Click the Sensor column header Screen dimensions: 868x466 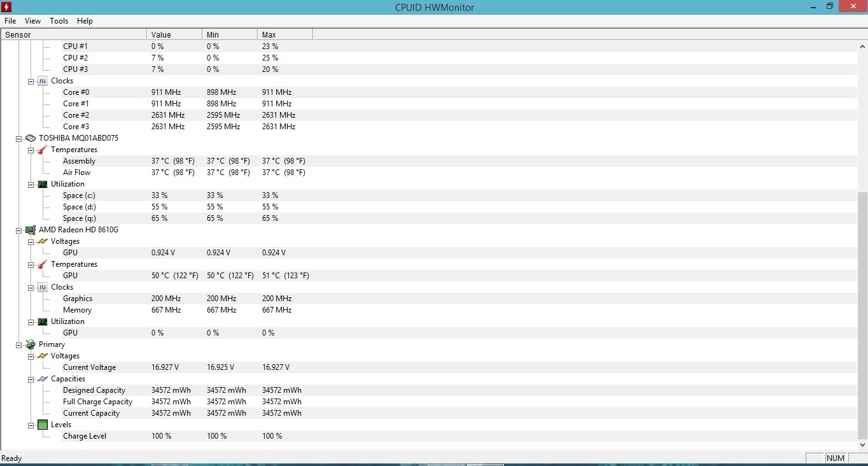[x=73, y=34]
